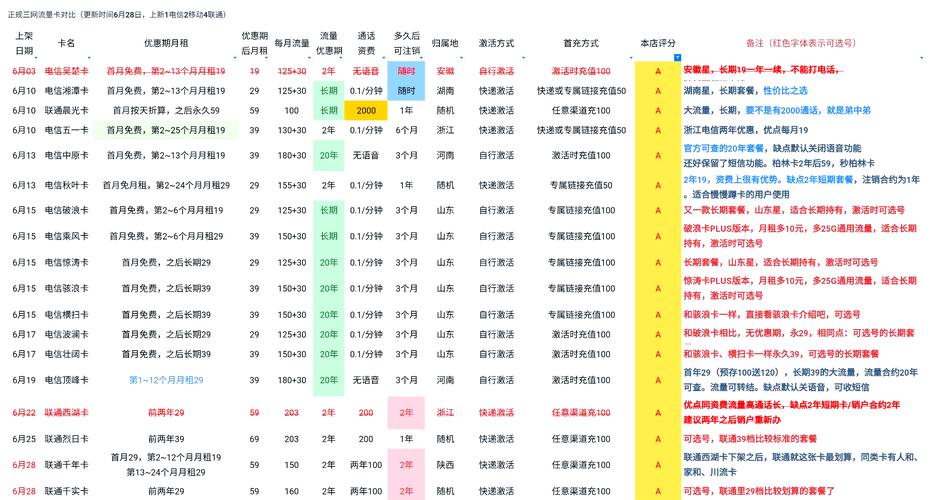The image size is (933, 500).
Task: Select the card name 电信乘风卡
Action: 67,236
